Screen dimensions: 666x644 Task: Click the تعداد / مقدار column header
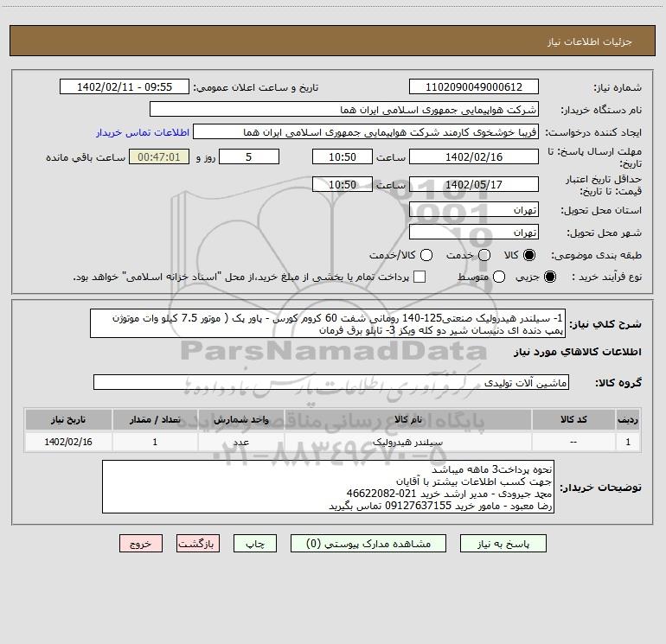[x=155, y=419]
